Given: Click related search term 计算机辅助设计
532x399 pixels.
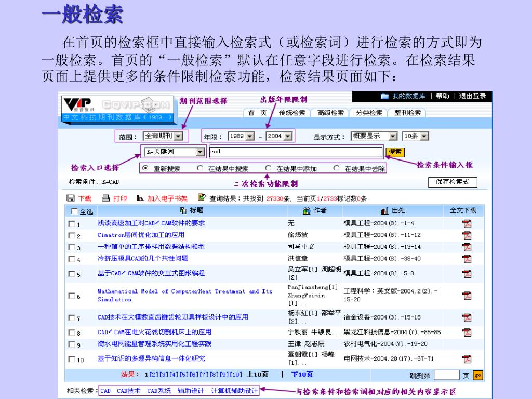Looking at the screenshot, I should (234, 391).
